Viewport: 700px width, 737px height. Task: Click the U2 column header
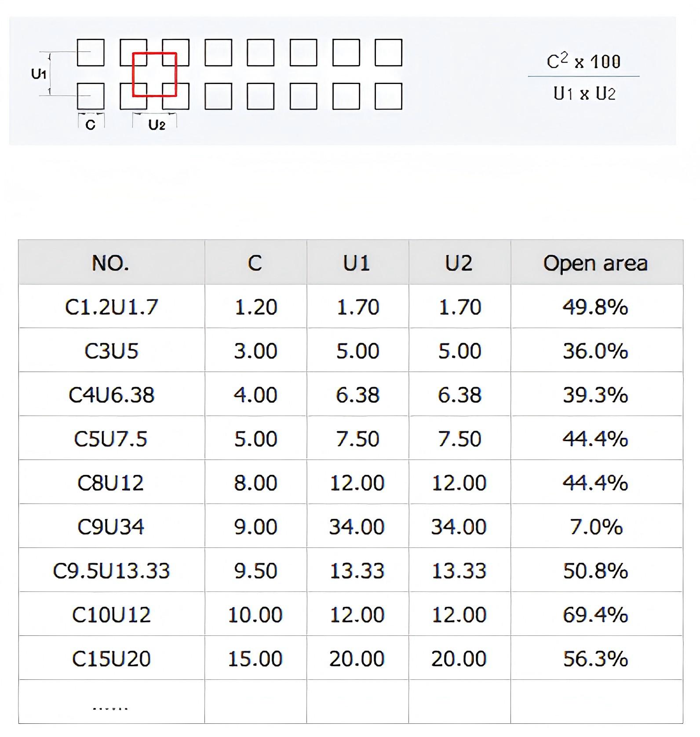click(459, 263)
